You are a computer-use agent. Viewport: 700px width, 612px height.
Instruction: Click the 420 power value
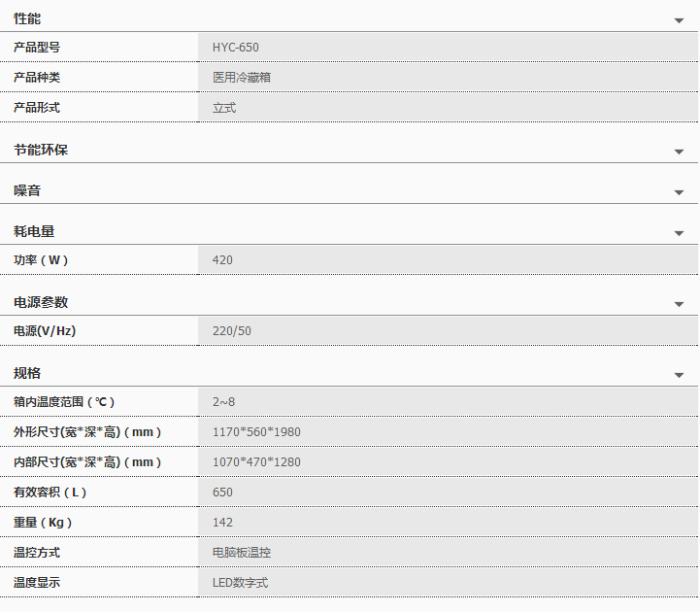pos(222,260)
